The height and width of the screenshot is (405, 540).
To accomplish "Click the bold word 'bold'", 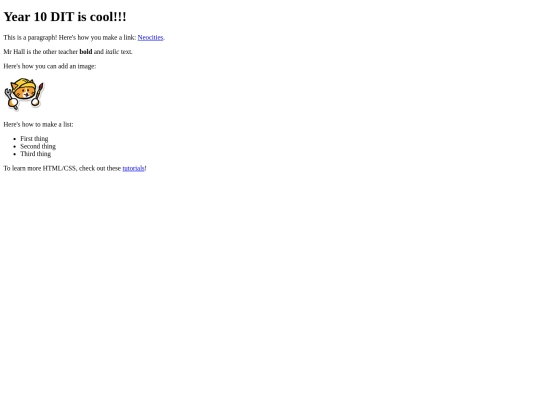I will [x=86, y=52].
